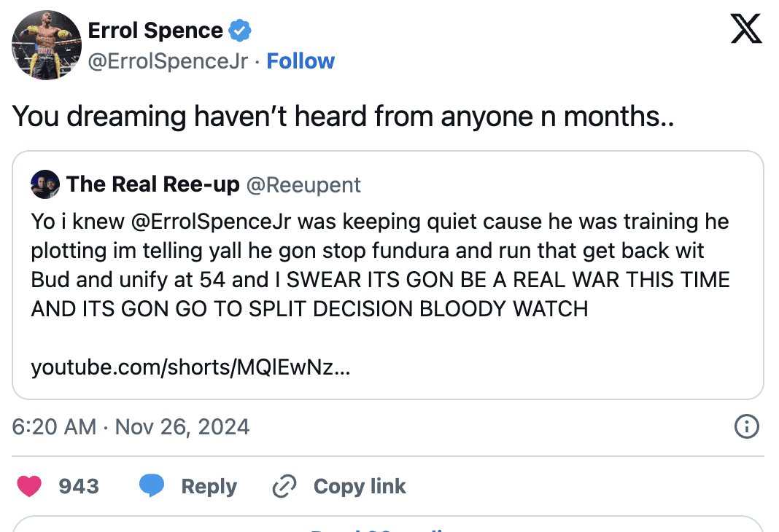Open Errol Spence's profile picture
Viewport: 779px width, 532px height.
pyautogui.click(x=47, y=45)
